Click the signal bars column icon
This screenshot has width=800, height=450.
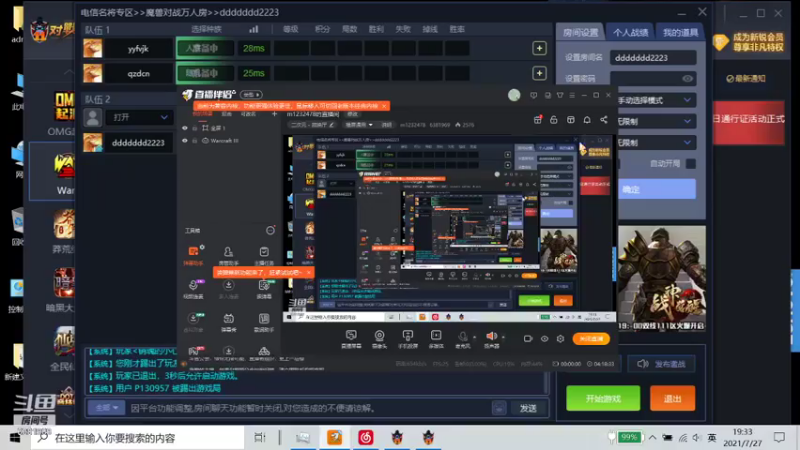coord(254,29)
